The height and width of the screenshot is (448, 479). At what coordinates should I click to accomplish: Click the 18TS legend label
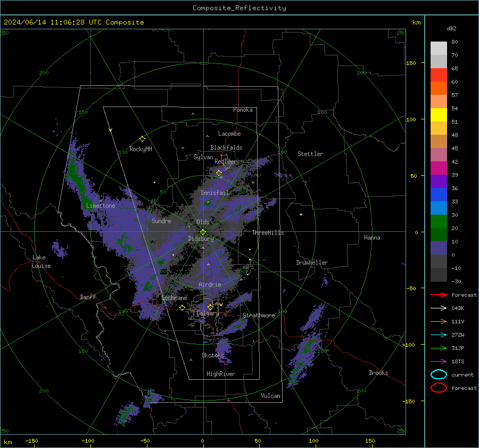[x=458, y=362]
